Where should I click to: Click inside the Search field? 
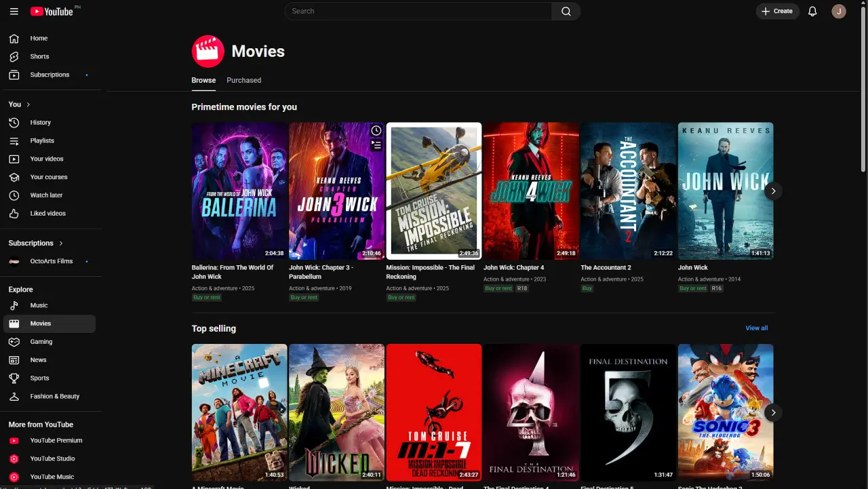418,11
